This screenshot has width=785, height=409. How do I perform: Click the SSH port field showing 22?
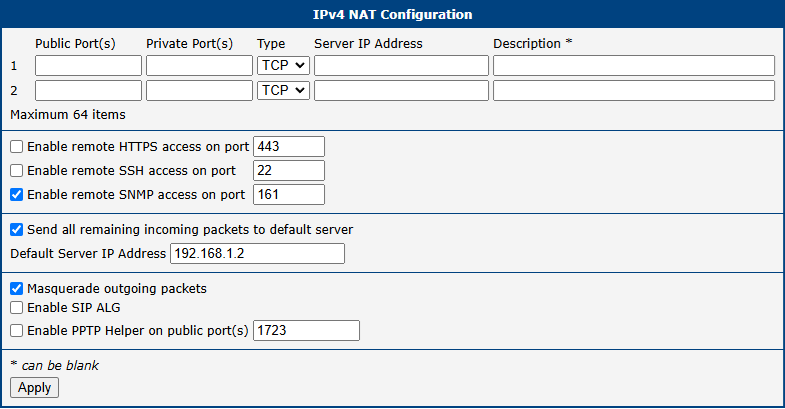click(289, 171)
